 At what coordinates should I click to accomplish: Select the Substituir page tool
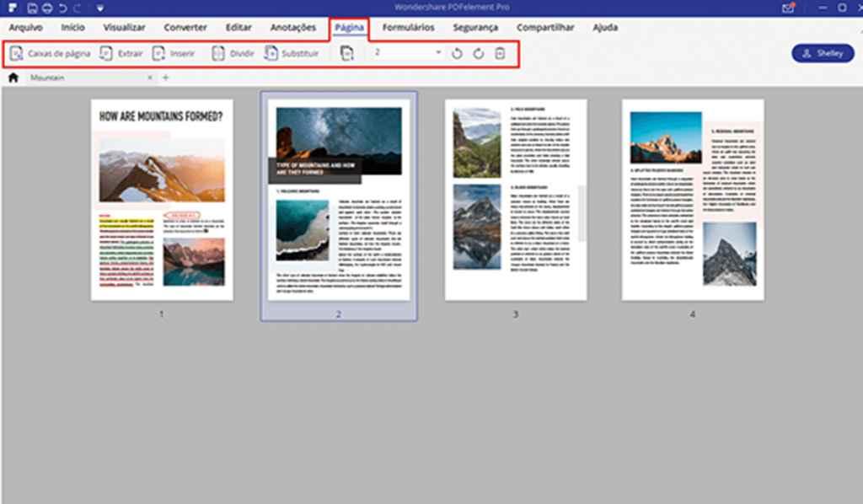[x=292, y=53]
